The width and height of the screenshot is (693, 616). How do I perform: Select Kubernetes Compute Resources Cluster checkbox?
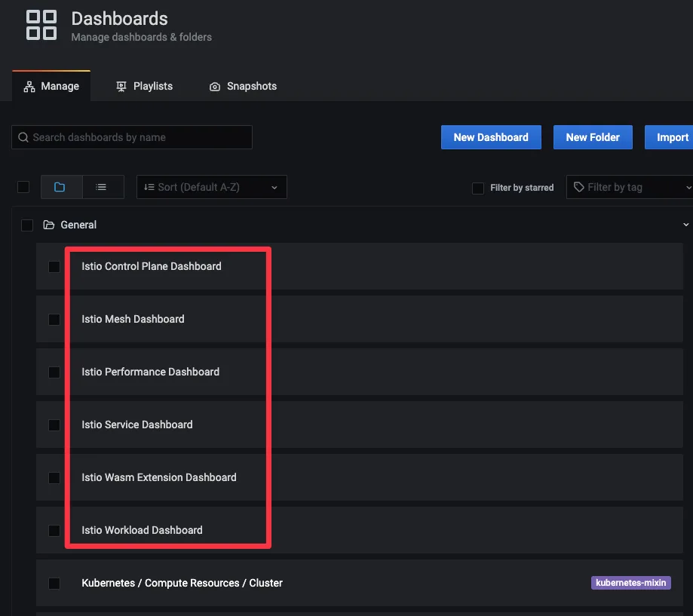(x=54, y=584)
